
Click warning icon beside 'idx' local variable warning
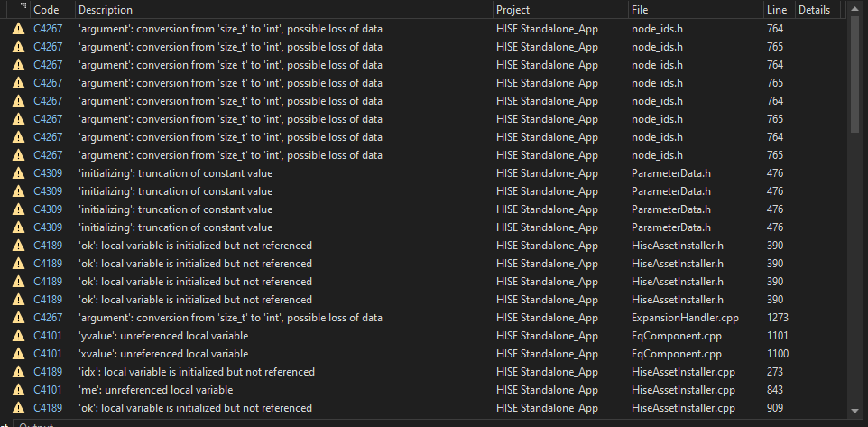pos(19,372)
